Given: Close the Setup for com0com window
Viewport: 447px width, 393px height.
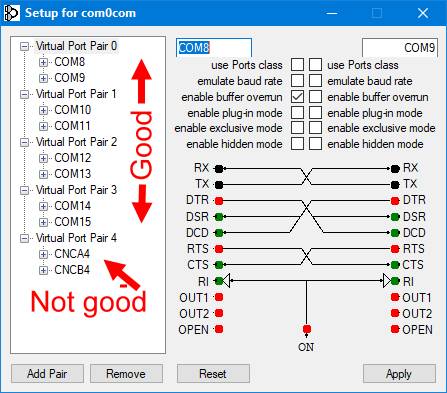Looking at the screenshot, I should click(423, 13).
